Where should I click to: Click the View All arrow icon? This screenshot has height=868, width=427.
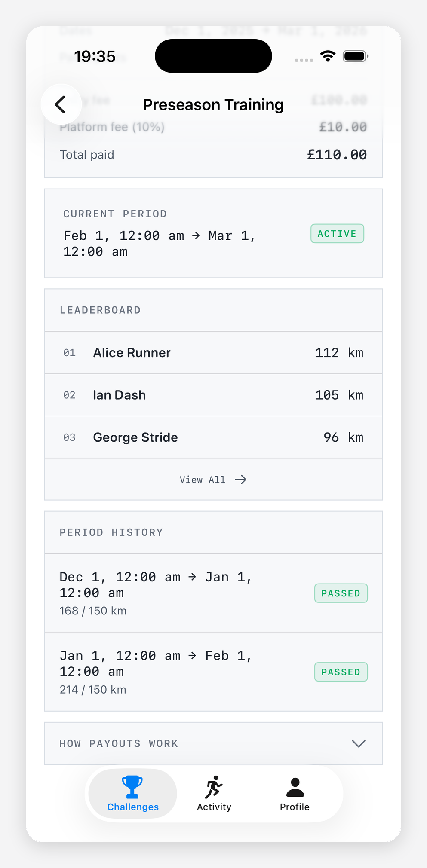coord(241,480)
